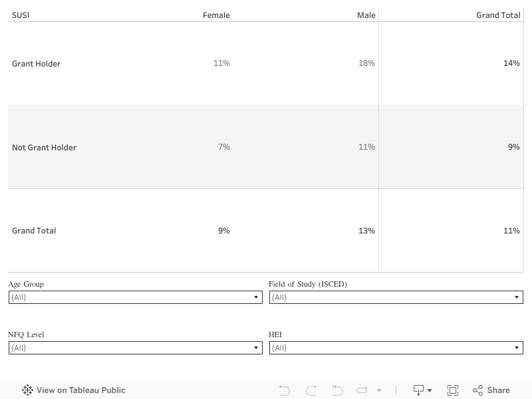Select the Female column header
Screen dimensions: 532x399
[x=216, y=15]
